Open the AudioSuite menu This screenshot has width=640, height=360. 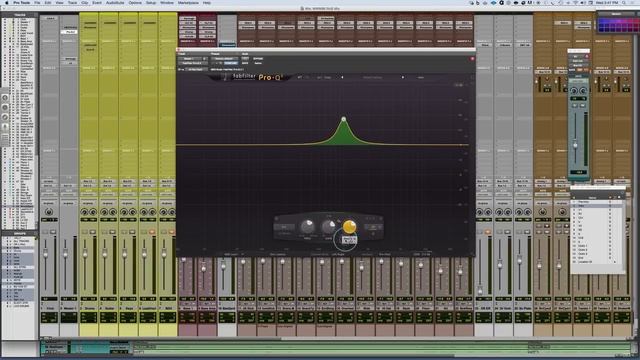115,3
